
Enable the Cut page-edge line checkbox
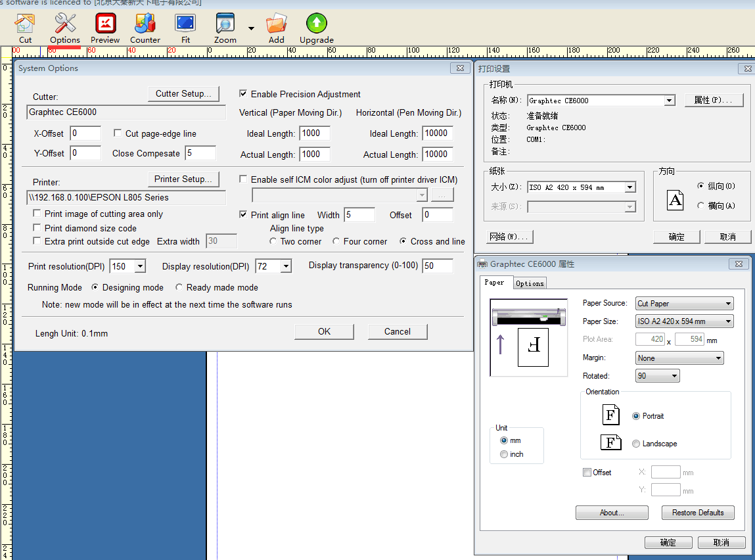tap(118, 133)
